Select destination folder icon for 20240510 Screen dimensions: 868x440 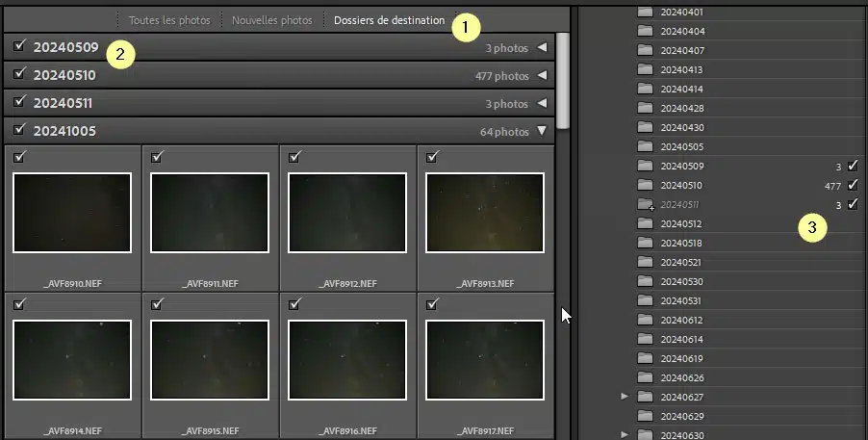click(x=645, y=185)
